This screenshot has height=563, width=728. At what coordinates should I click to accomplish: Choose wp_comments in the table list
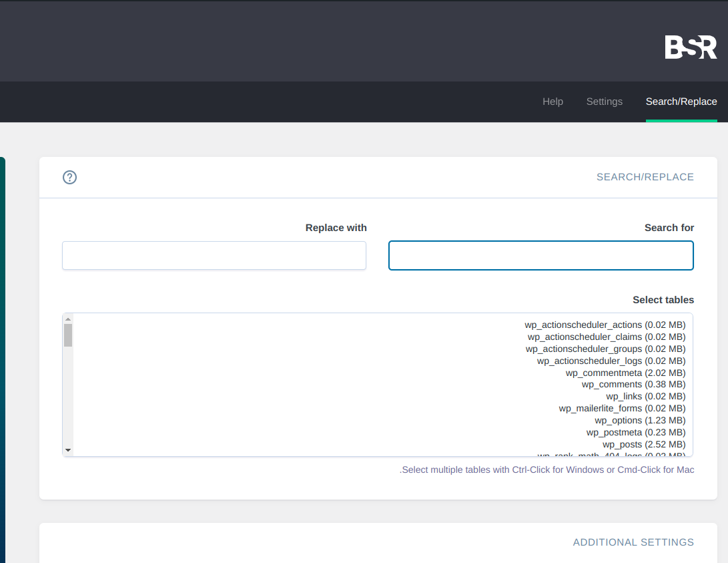[633, 385]
